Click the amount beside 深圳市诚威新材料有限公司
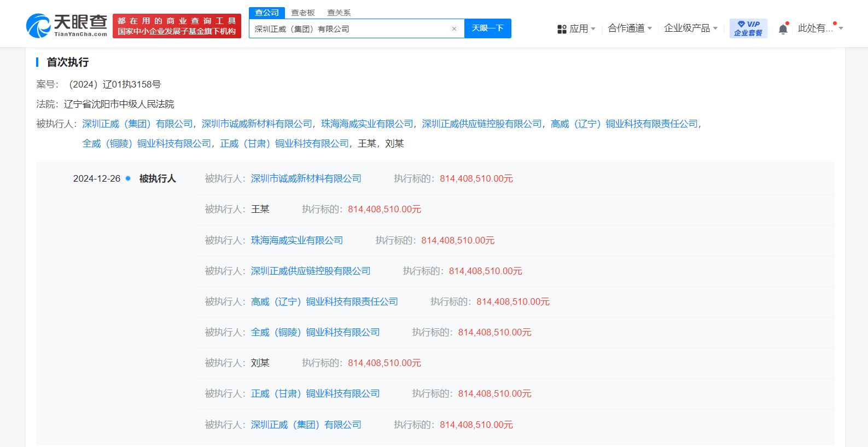Image resolution: width=868 pixels, height=447 pixels. 476,179
